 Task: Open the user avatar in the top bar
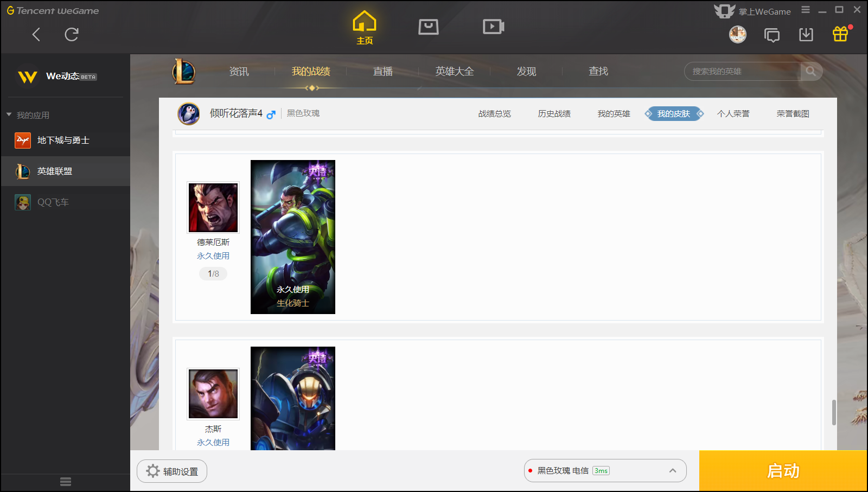click(738, 35)
